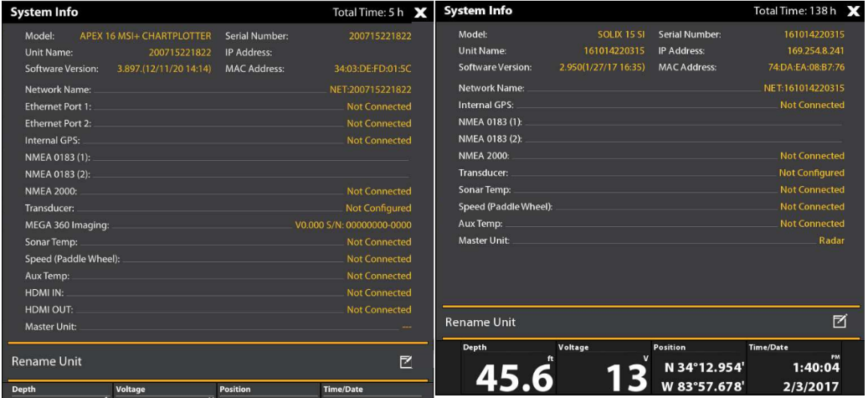Select NMEA 2000 row in SOLIX panel
The height and width of the screenshot is (398, 868).
pos(651,157)
